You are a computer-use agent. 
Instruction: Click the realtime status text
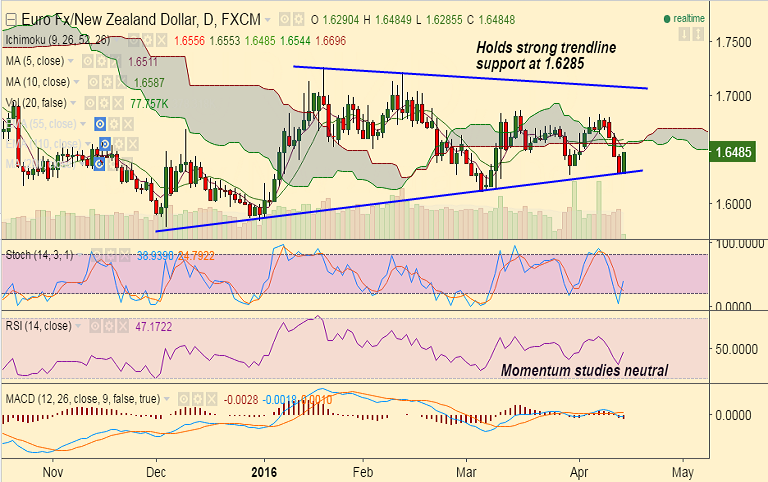(689, 19)
